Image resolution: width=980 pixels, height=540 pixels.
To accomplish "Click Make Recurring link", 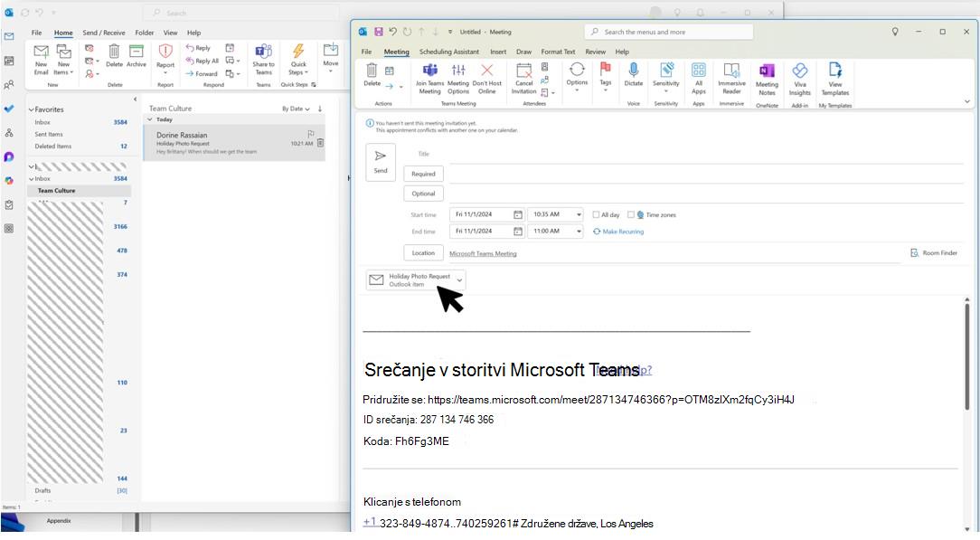I will tap(618, 232).
